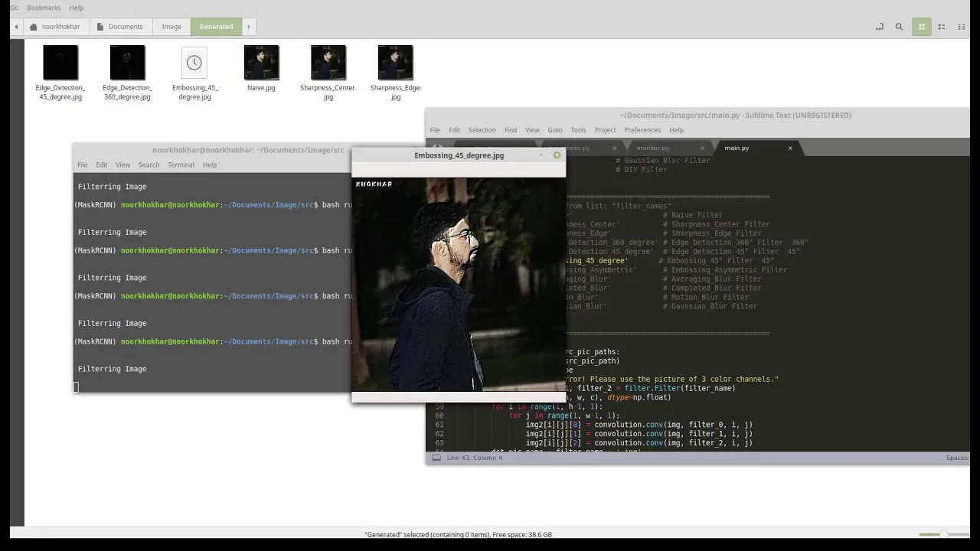
Task: Close the monitor.py tab
Action: [x=702, y=148]
